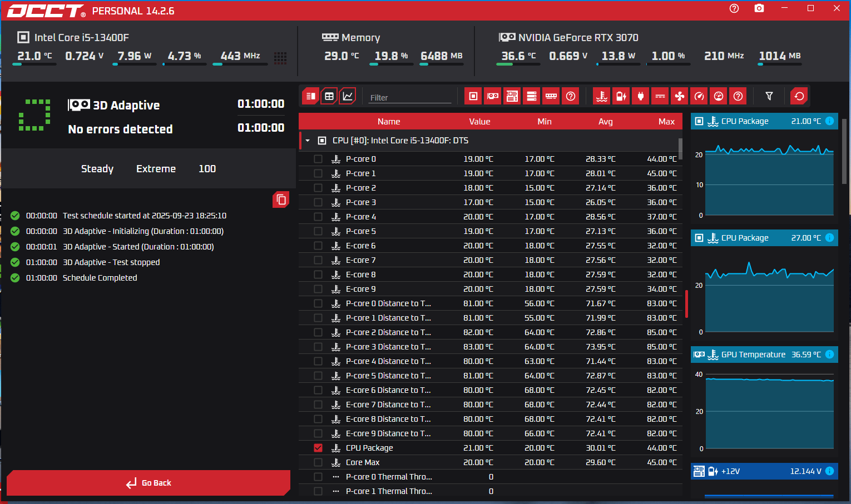Check the P-core 3 Distance to T... checkbox

point(318,347)
